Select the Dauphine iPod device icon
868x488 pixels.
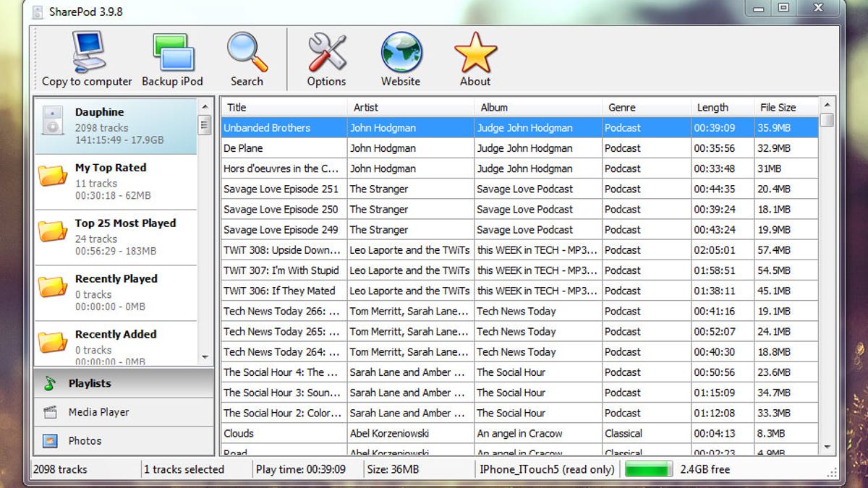53,121
